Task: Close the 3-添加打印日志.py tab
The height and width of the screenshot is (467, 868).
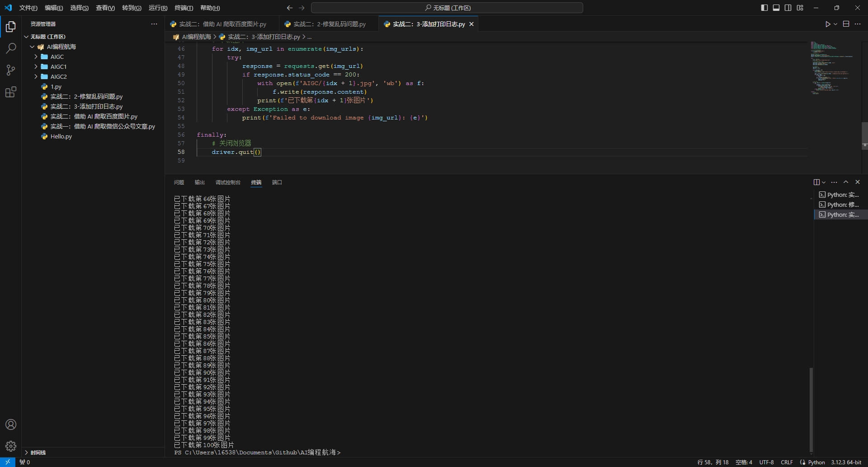Action: click(x=472, y=24)
